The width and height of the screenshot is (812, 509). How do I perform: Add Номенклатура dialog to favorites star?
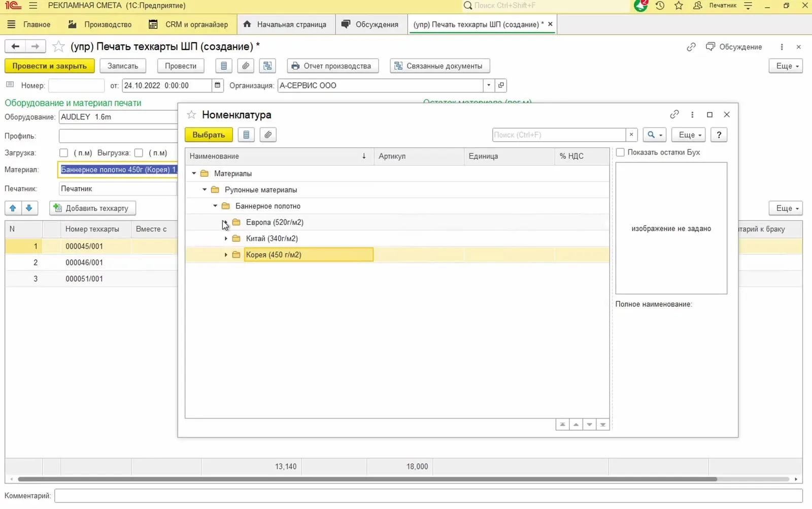point(191,115)
